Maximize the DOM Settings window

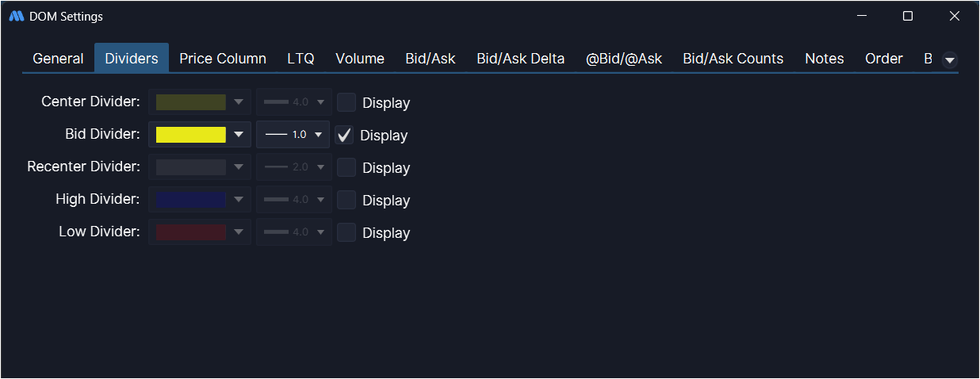908,17
